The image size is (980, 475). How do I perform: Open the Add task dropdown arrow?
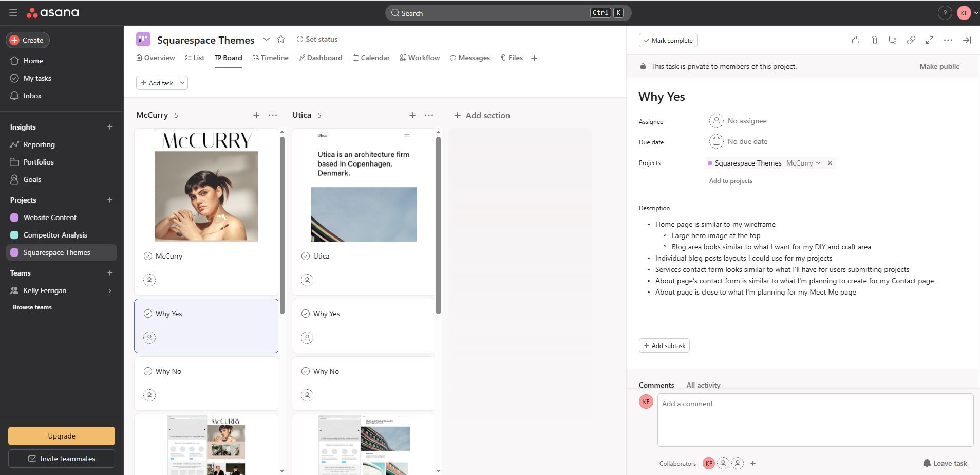(182, 83)
